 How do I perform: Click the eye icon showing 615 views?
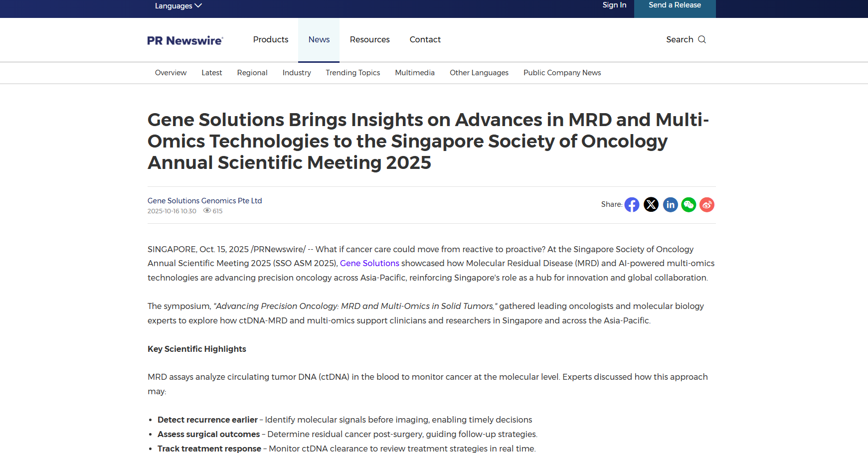207,211
